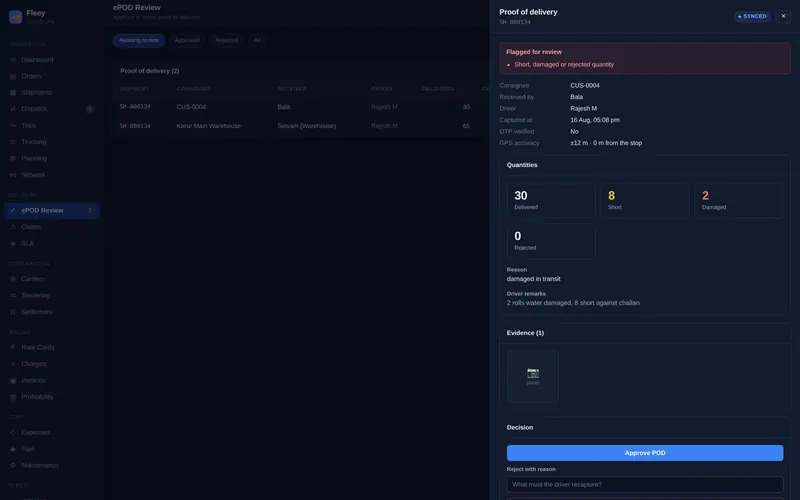This screenshot has width=800, height=500.
Task: Click the RECEIVER column header
Action: click(292, 89)
